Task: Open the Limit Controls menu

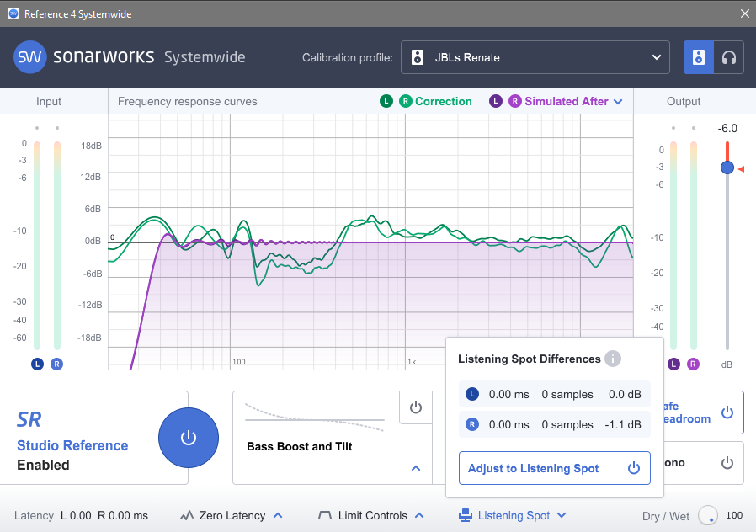Action: [x=371, y=515]
